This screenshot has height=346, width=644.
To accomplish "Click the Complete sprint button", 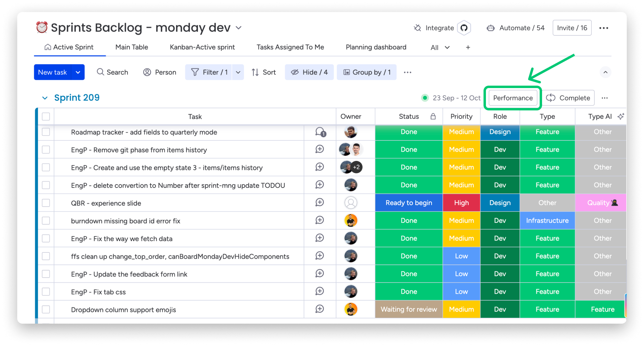I will pyautogui.click(x=568, y=98).
